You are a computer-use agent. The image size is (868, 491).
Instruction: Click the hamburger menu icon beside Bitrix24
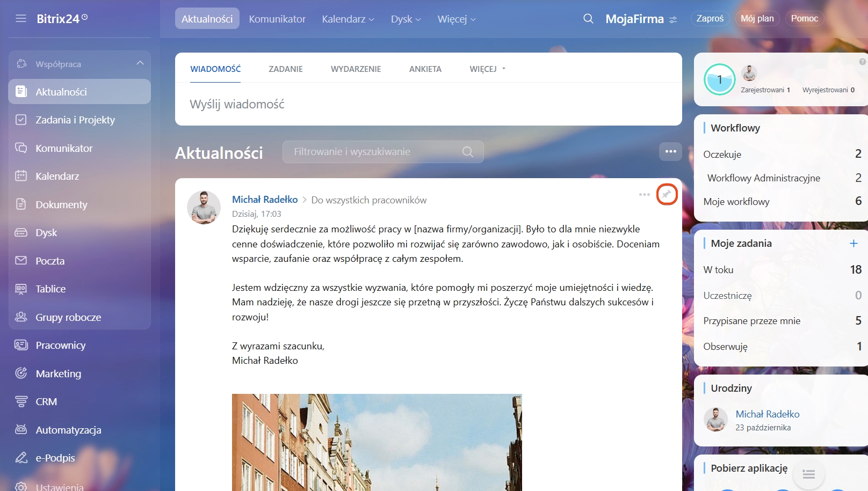[x=21, y=19]
